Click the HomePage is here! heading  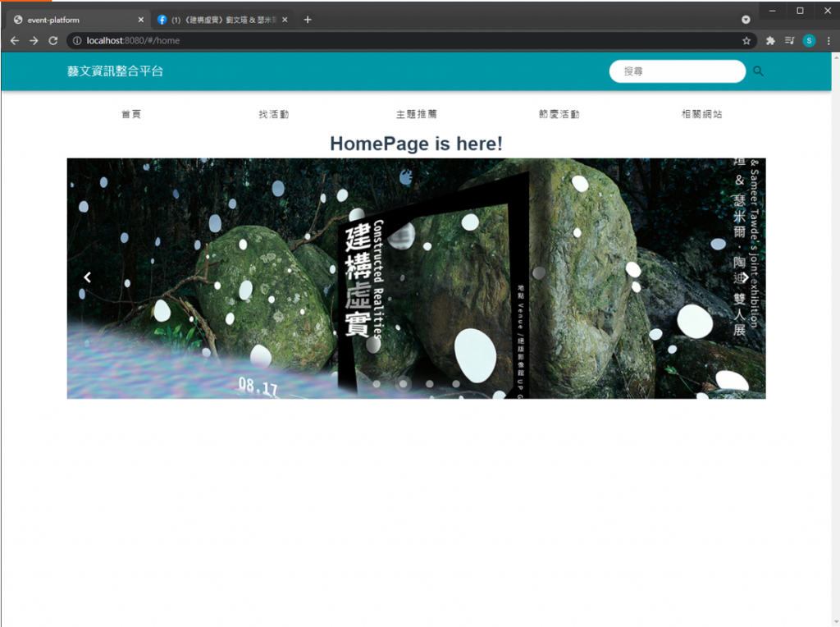coord(416,144)
